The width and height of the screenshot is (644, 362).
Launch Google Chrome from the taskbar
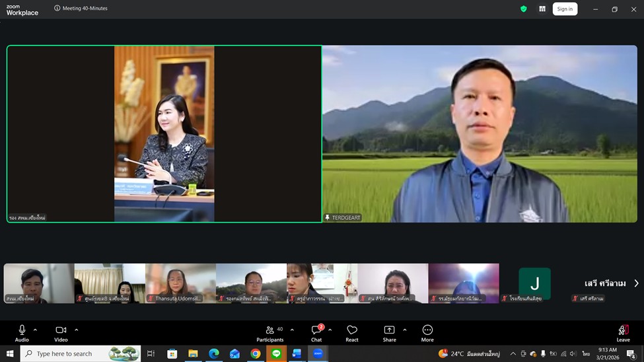point(256,353)
